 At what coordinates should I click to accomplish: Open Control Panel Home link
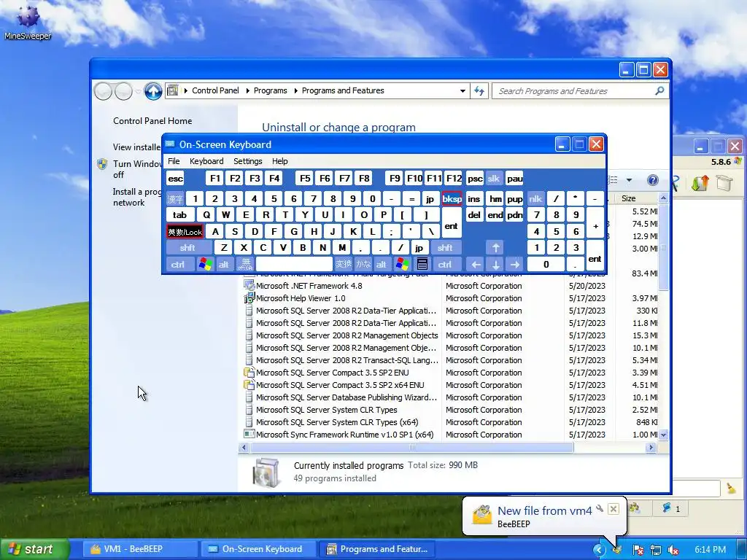pos(152,121)
